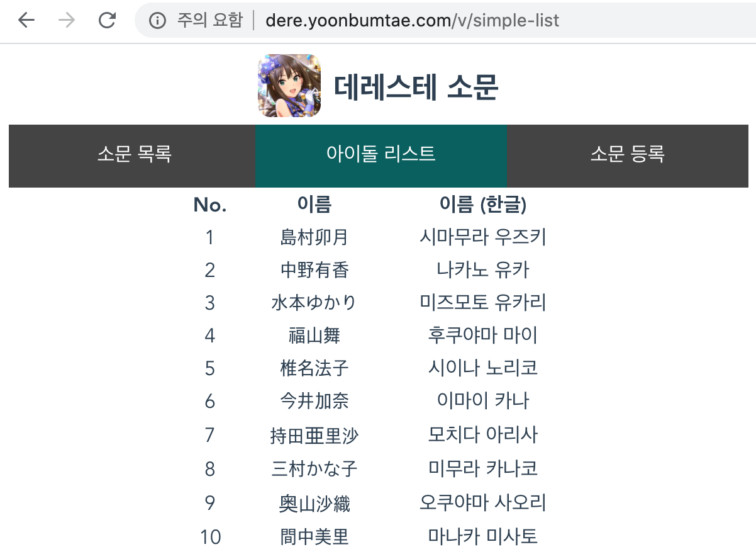Viewport: 756px width, 559px height.
Task: Click 나카노 유카 in the Korean column
Action: point(482,270)
